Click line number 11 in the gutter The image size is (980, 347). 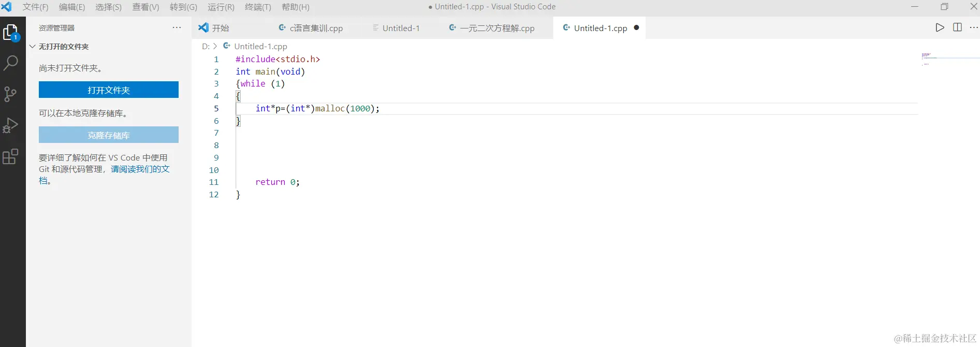[x=214, y=182]
